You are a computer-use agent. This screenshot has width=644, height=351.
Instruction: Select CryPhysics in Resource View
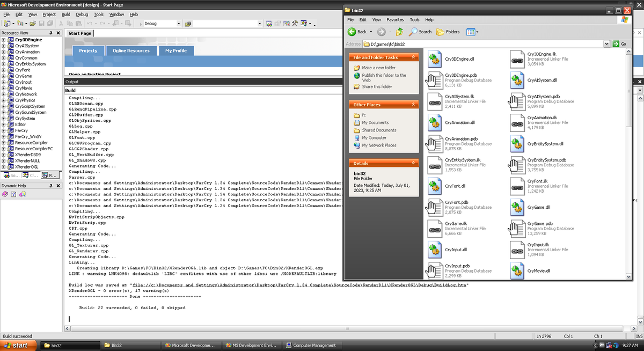(25, 100)
